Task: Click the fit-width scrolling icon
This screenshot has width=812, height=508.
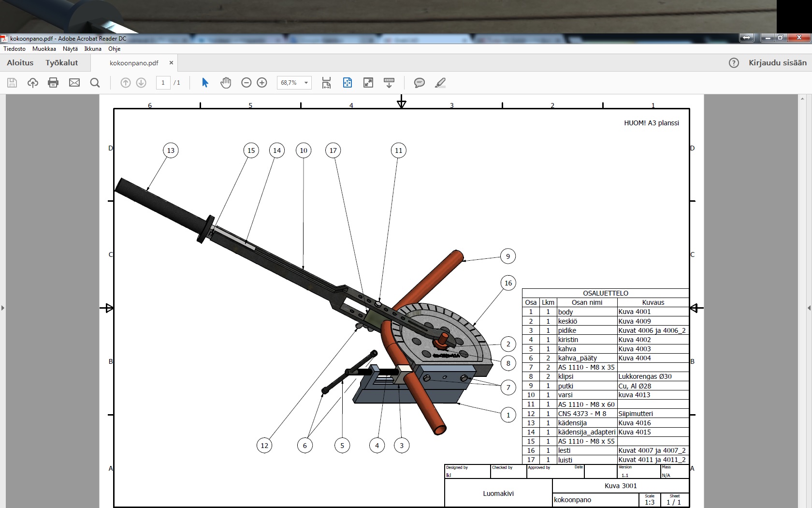Action: (327, 83)
